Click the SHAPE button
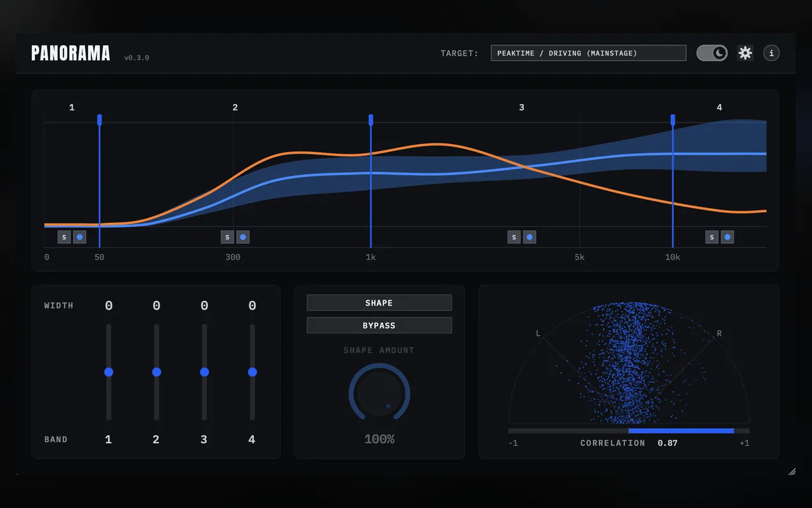Viewport: 812px width, 508px height. click(379, 303)
